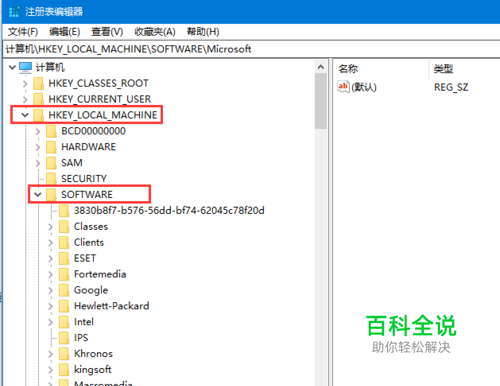Select the HKEY_CLASSES_ROOT key label
The width and height of the screenshot is (500, 386).
point(98,83)
